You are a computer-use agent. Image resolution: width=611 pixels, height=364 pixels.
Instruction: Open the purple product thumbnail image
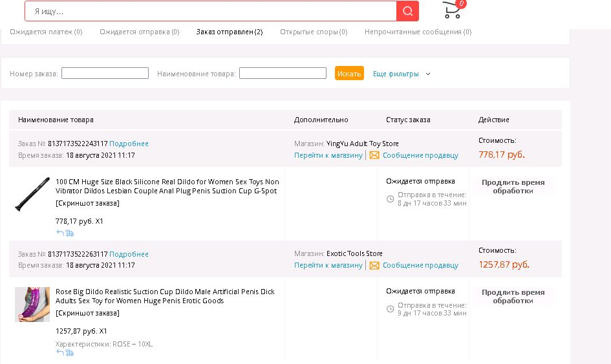(32, 305)
